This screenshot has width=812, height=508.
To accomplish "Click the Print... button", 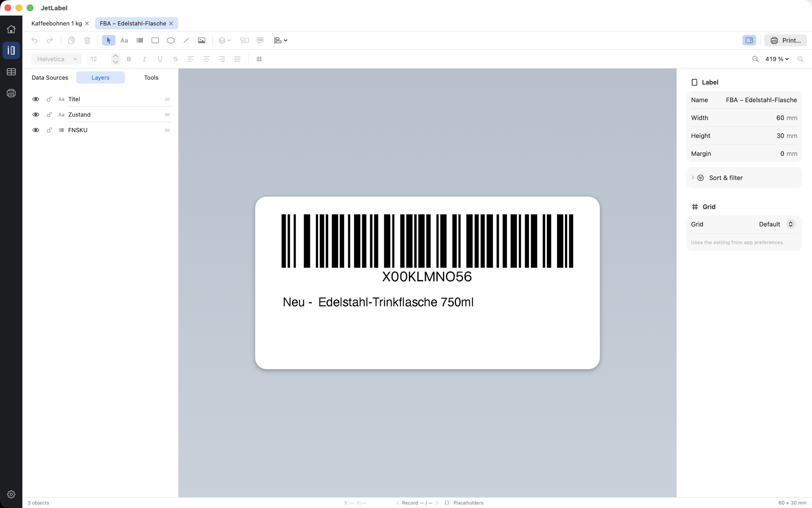I will click(785, 40).
